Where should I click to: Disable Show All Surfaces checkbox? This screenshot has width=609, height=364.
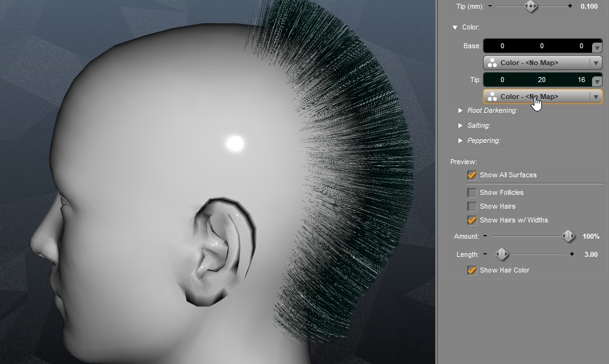[472, 175]
